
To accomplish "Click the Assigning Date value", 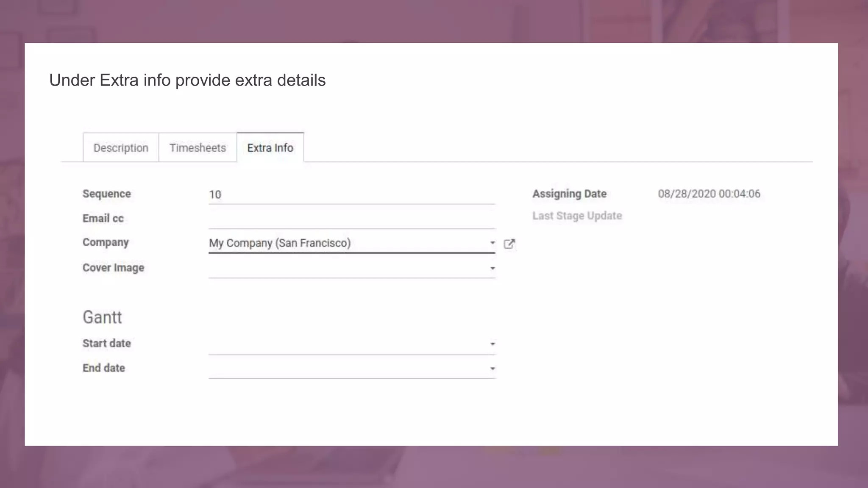I will click(x=709, y=194).
